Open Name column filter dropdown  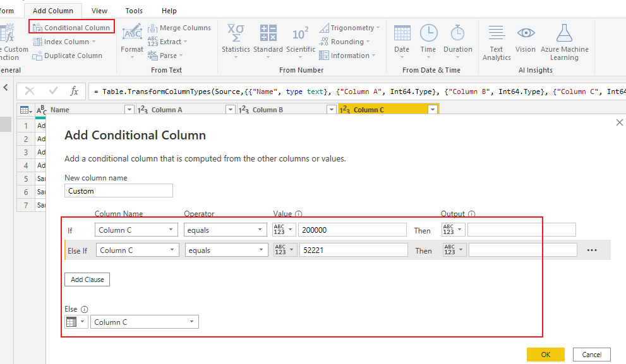(129, 109)
